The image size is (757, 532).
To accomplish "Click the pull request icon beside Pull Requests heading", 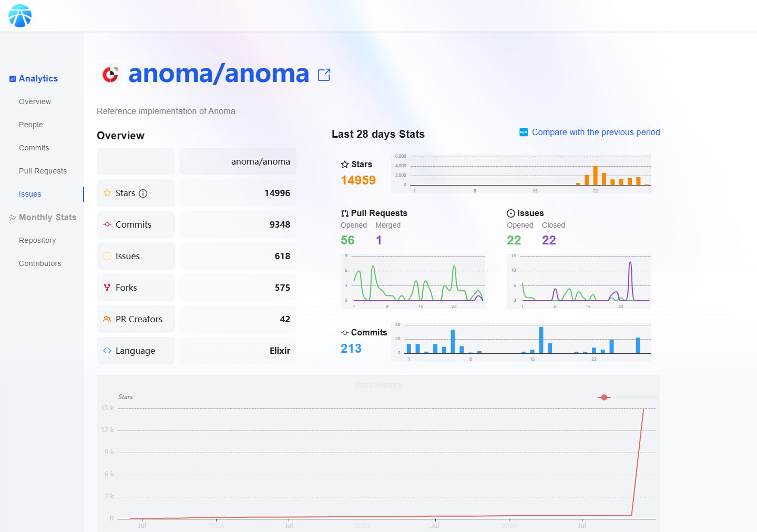I will 345,213.
